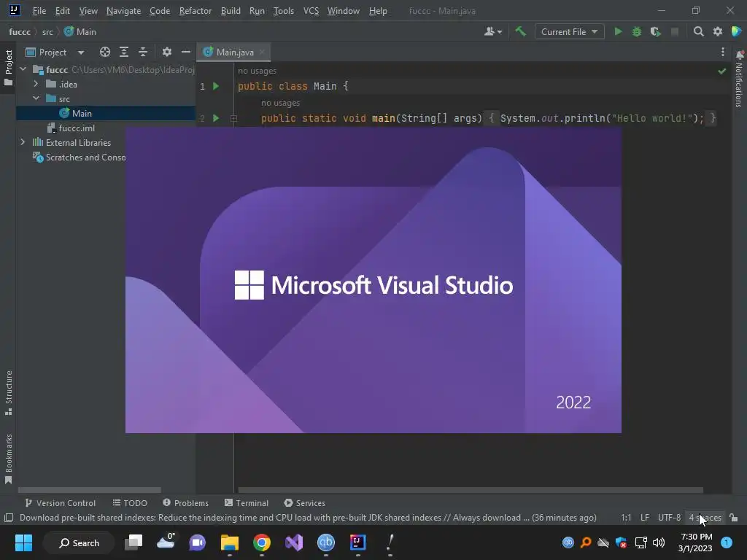Open the Project view dropdown
The image size is (747, 560).
pyautogui.click(x=81, y=52)
